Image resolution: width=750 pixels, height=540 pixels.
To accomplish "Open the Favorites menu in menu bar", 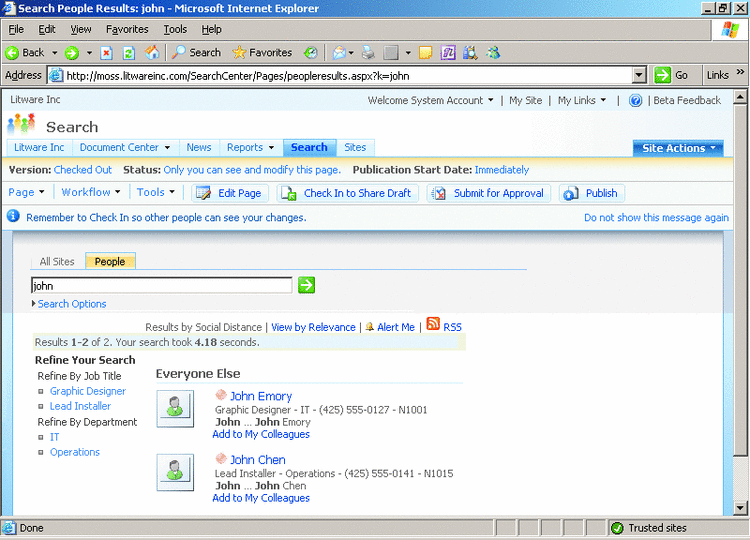I will (127, 29).
